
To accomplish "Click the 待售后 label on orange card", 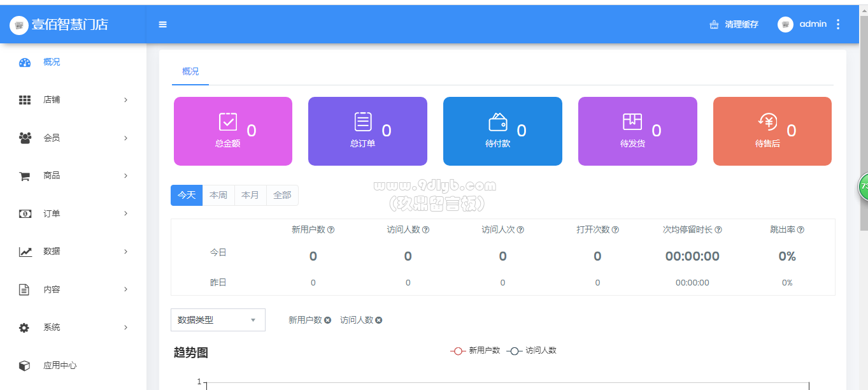I will tap(767, 143).
